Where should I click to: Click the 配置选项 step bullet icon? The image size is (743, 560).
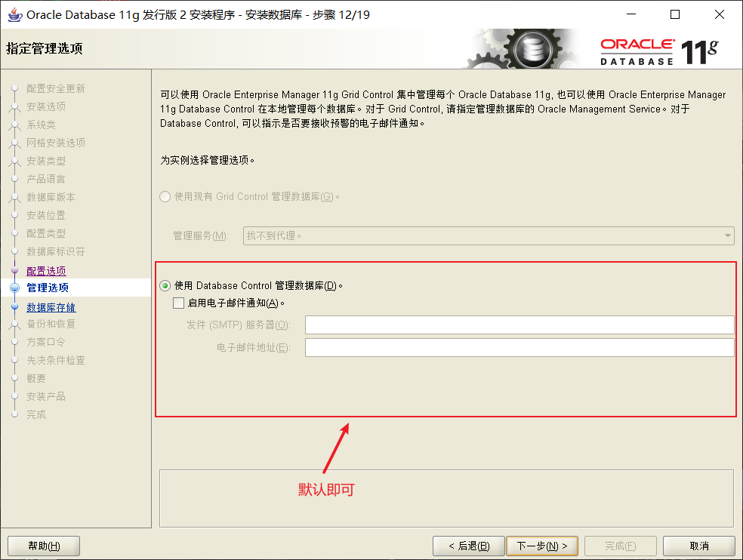[14, 270]
